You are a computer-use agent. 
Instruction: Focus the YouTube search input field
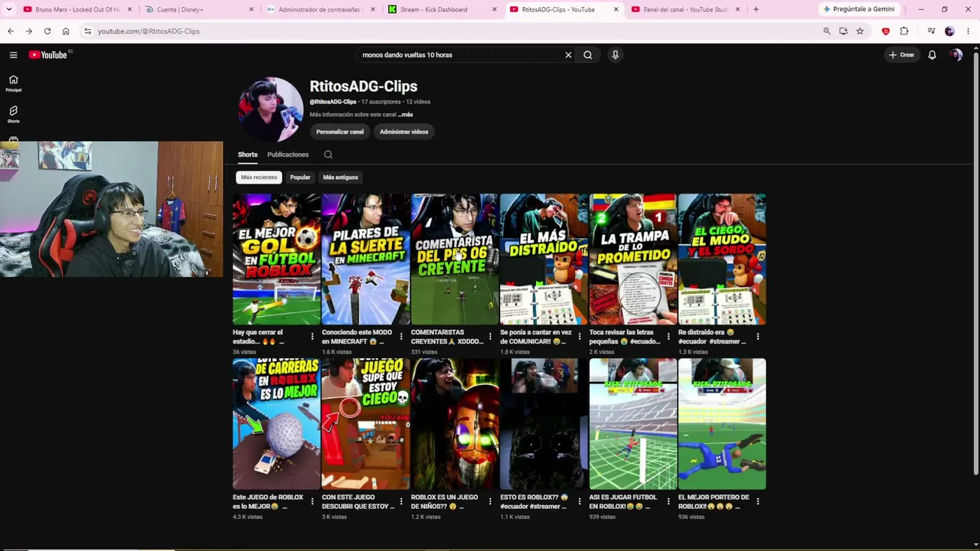coord(459,55)
